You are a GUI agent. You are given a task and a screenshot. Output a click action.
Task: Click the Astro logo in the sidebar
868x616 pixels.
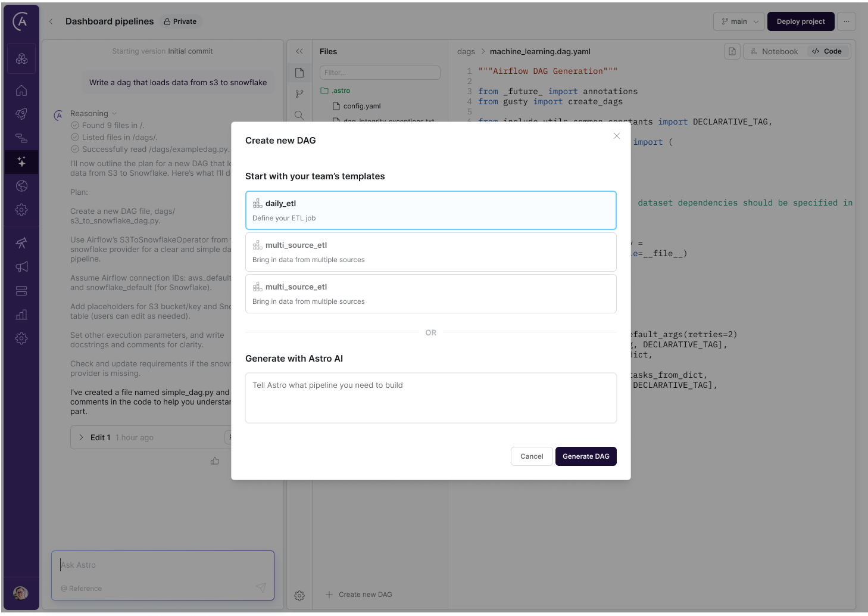[x=21, y=22]
